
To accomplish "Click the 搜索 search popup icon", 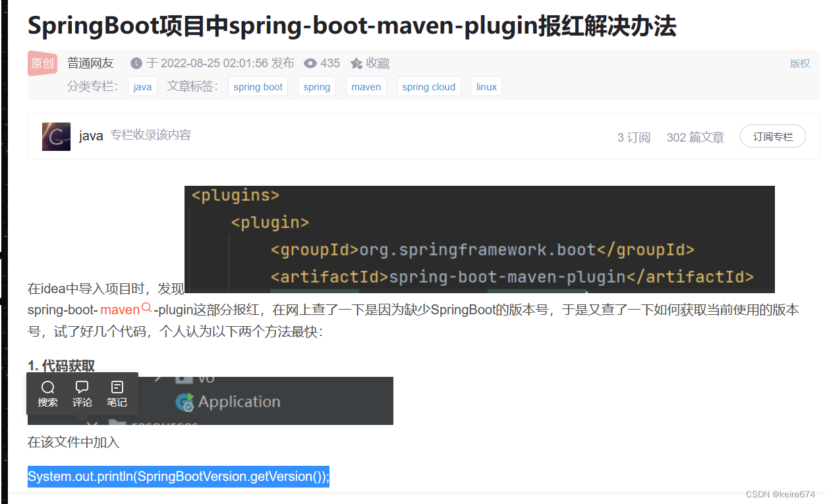I will click(x=47, y=394).
